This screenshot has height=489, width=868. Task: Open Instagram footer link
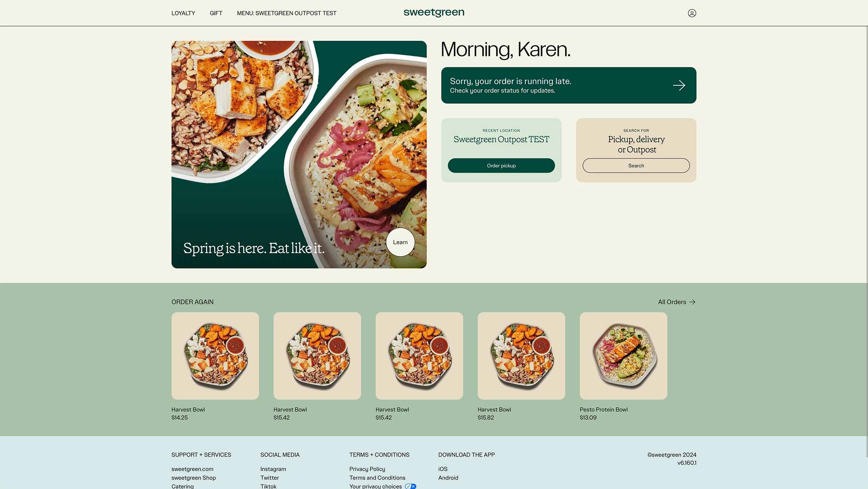[273, 469]
